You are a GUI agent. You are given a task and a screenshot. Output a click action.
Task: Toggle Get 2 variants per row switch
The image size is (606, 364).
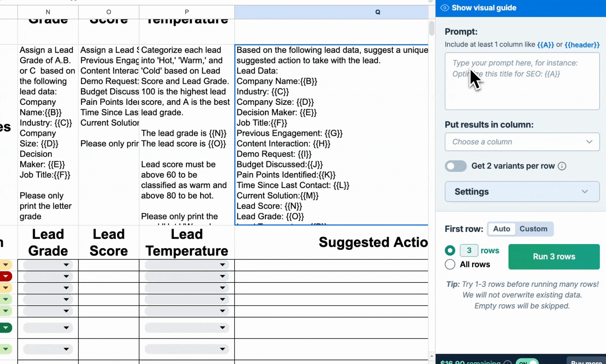click(x=456, y=166)
